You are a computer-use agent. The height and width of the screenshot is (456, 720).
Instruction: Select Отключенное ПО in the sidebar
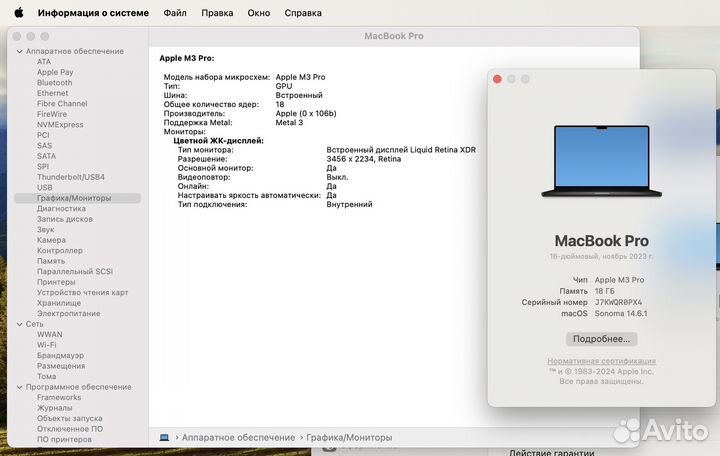(70, 429)
